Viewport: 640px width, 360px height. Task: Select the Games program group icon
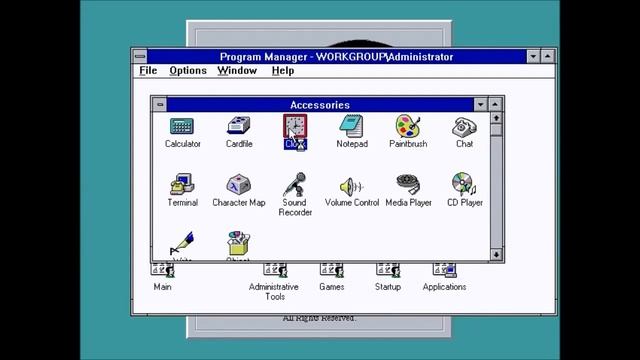pyautogui.click(x=331, y=270)
